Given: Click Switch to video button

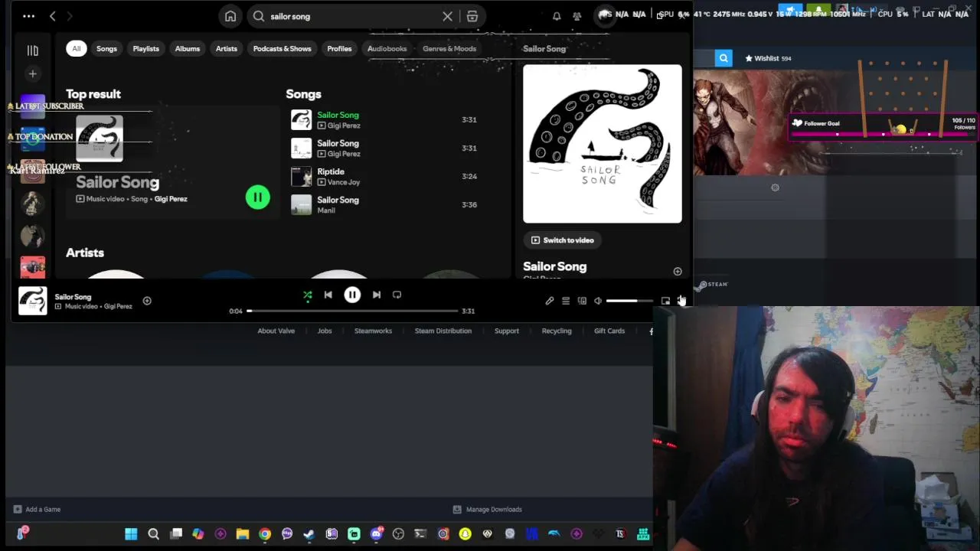Looking at the screenshot, I should (563, 240).
